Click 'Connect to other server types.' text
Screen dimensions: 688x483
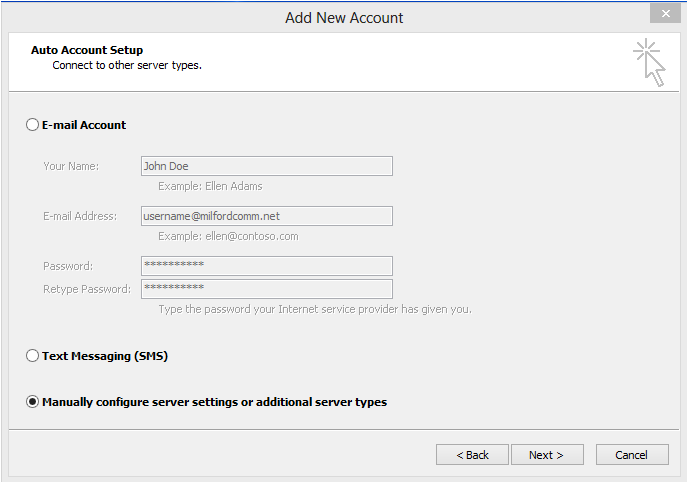pyautogui.click(x=127, y=65)
